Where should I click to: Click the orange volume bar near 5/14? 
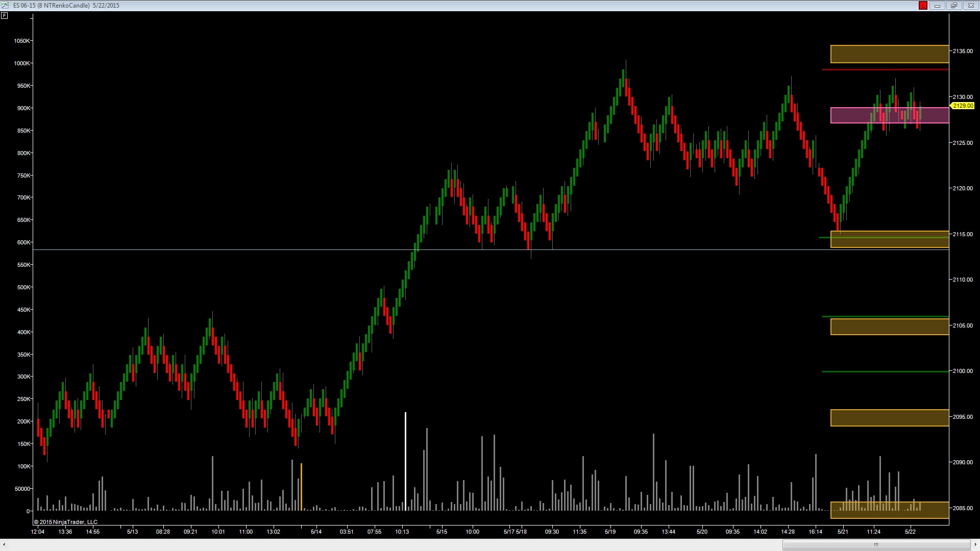click(301, 487)
